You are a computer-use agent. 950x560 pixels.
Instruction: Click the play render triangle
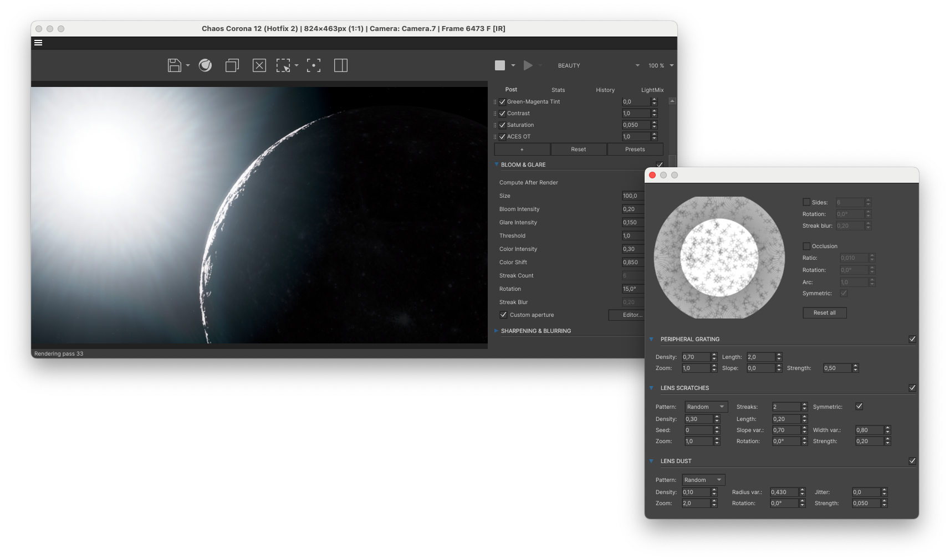528,65
